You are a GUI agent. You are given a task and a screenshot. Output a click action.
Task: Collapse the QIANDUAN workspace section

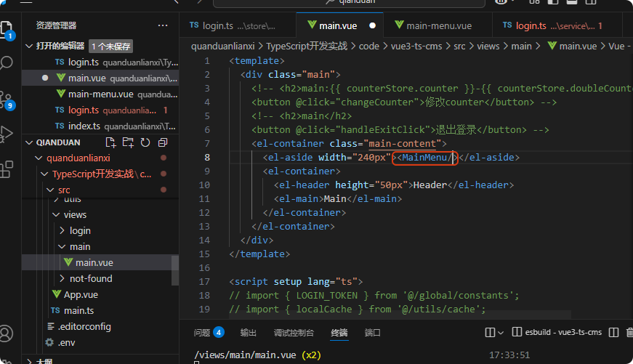(x=29, y=142)
